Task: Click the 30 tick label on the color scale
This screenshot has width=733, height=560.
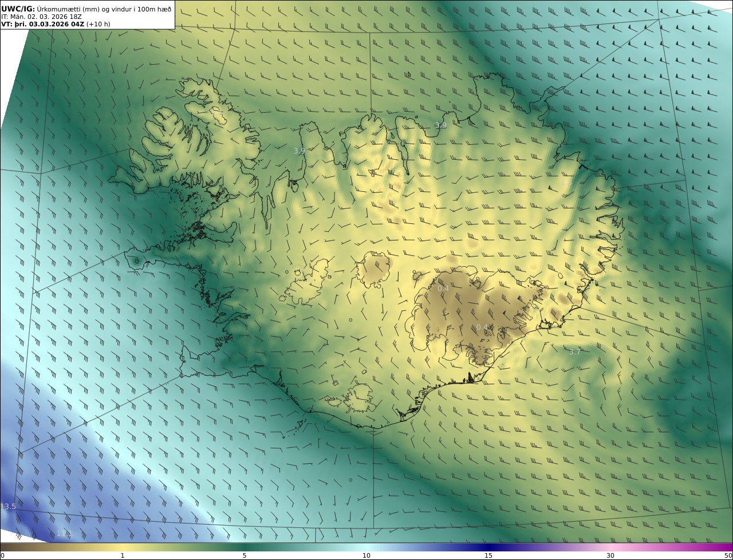Action: coord(610,555)
